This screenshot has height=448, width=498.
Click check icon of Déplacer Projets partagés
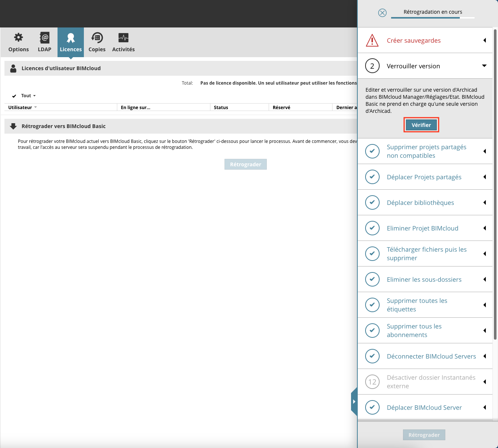click(x=372, y=177)
